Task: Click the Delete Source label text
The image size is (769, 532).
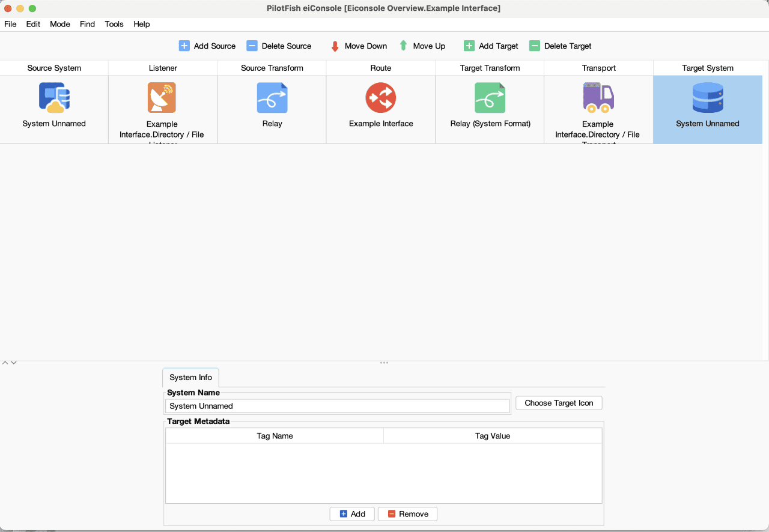Action: click(x=287, y=46)
